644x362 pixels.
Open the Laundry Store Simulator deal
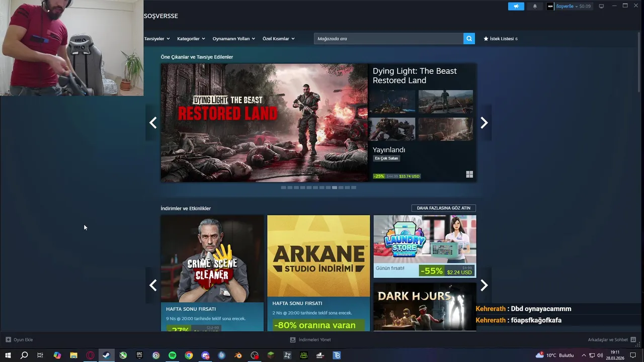tap(425, 246)
